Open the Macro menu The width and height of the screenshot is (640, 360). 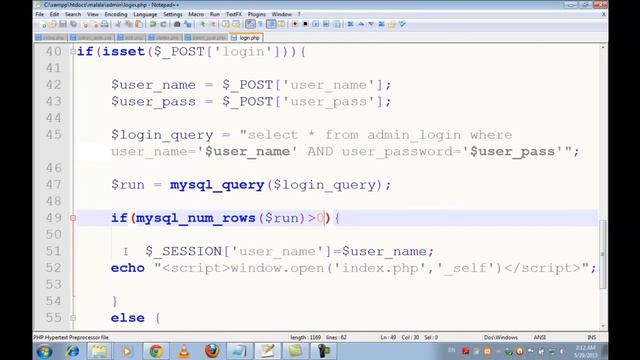[196, 14]
